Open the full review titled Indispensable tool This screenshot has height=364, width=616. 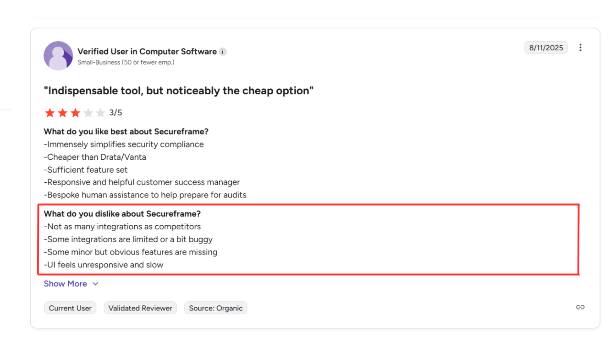click(x=179, y=90)
